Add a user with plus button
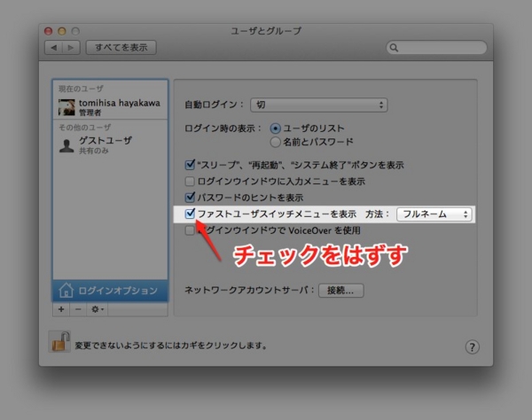This screenshot has height=420, width=532. click(61, 309)
